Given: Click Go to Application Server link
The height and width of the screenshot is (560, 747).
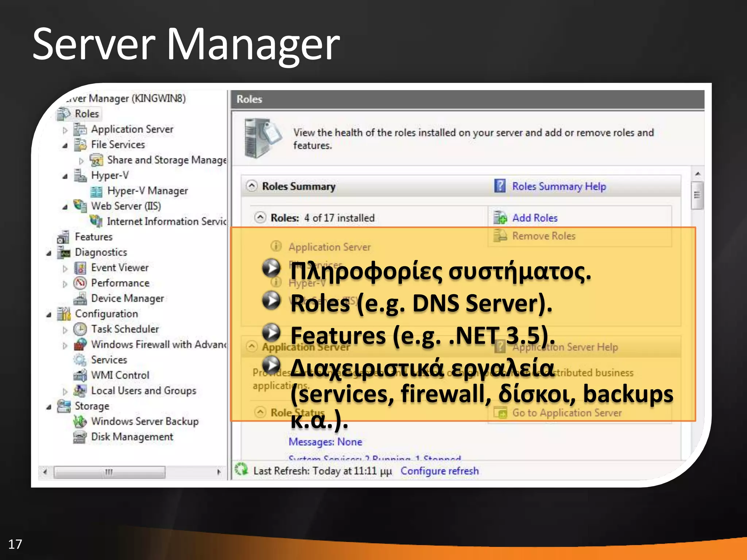Looking at the screenshot, I should coord(567,413).
